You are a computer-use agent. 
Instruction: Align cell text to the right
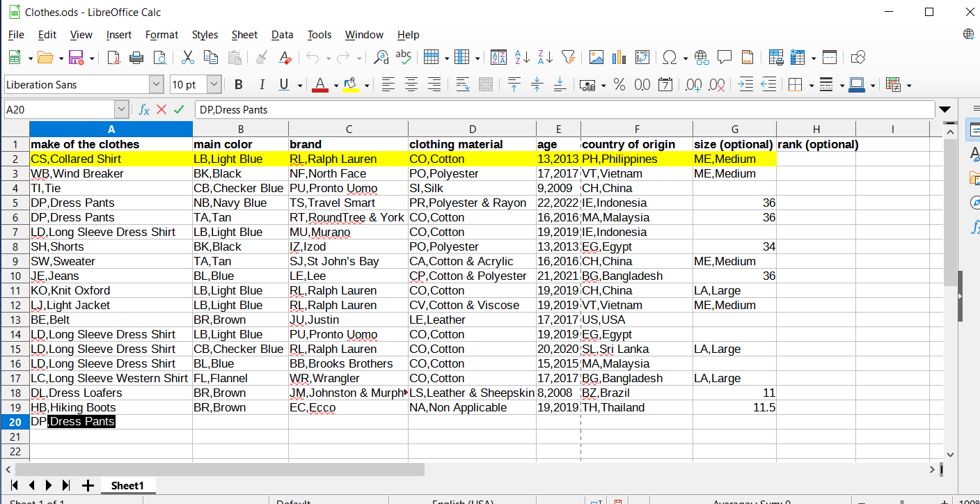point(434,85)
